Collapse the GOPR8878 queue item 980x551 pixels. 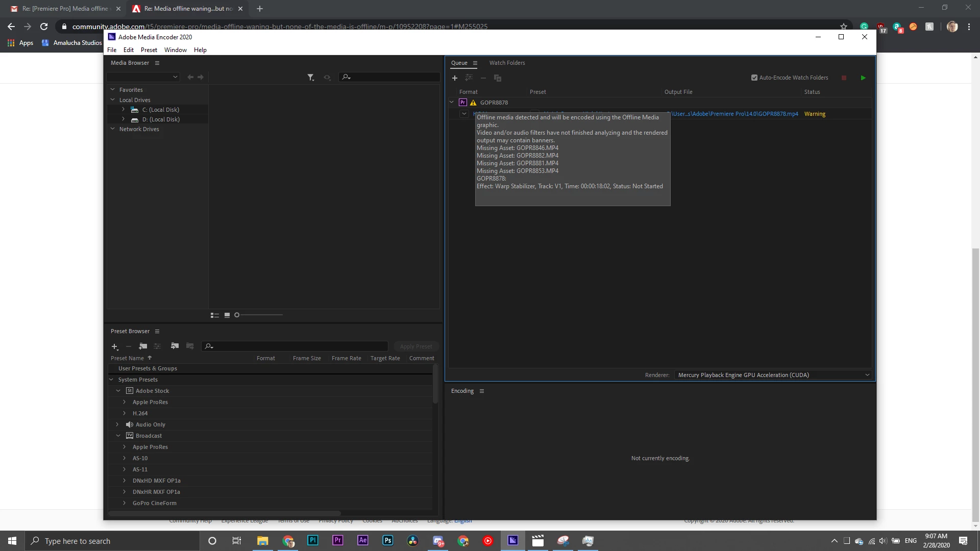click(x=452, y=103)
